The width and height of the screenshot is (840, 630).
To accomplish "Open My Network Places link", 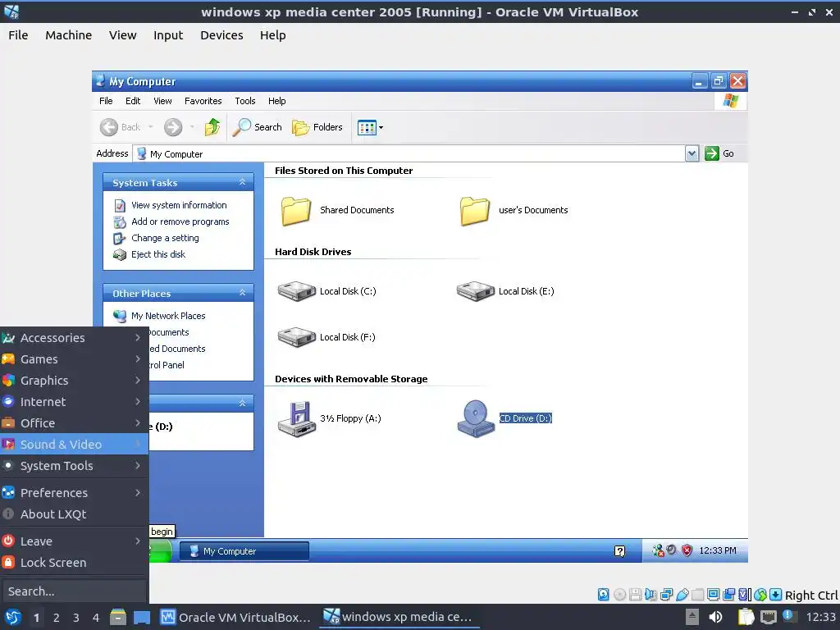I will [168, 316].
